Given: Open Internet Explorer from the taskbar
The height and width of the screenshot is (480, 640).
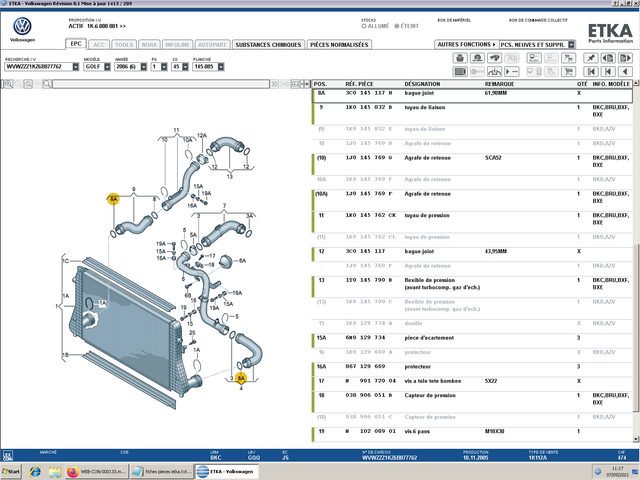Looking at the screenshot, I should point(36,471).
